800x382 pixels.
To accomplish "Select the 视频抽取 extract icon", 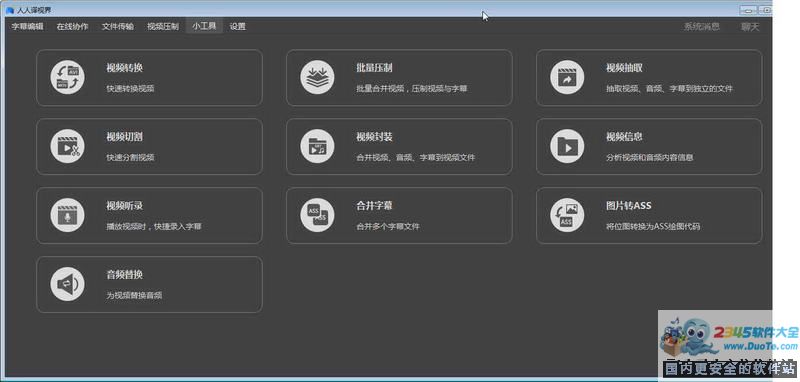I will (x=567, y=78).
